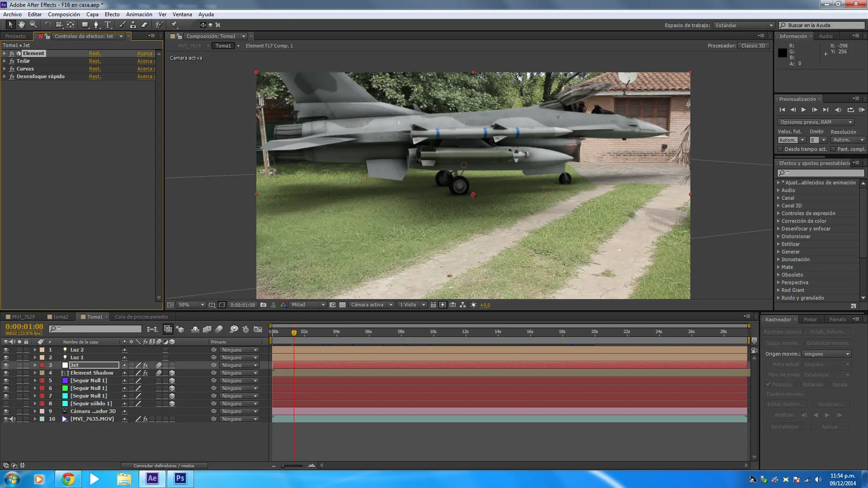868x488 pixels.
Task: Open the Mitad resolution dropdown
Action: click(308, 305)
